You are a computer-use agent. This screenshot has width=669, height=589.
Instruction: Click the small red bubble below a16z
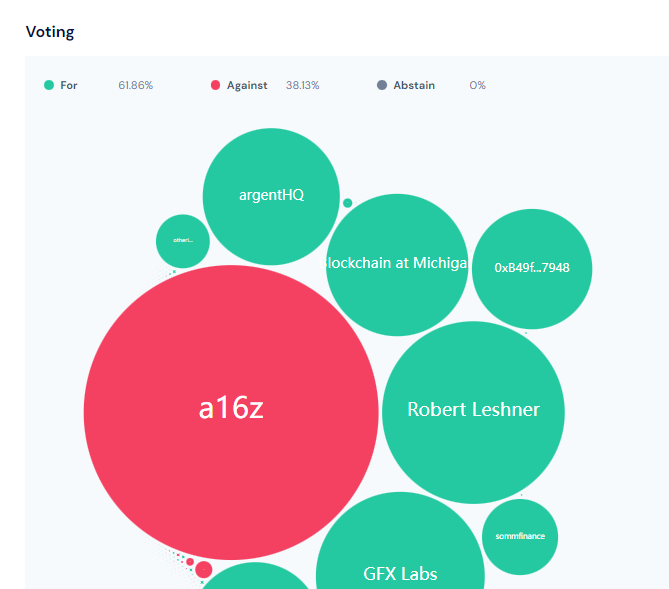(x=204, y=570)
